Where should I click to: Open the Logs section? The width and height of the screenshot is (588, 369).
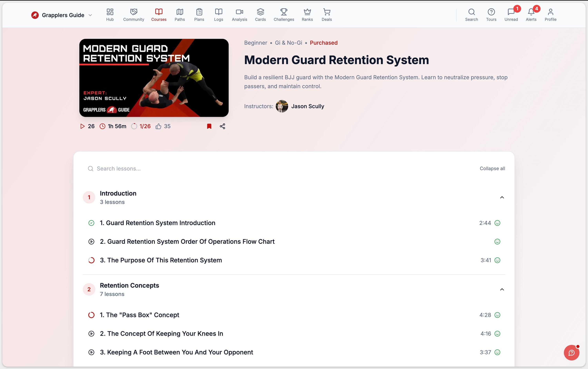(x=219, y=15)
